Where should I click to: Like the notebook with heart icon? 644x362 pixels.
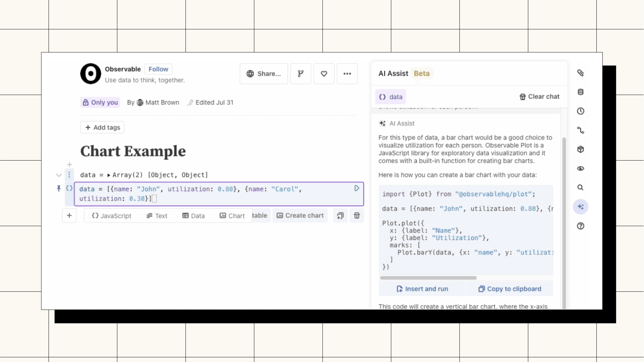pos(324,74)
